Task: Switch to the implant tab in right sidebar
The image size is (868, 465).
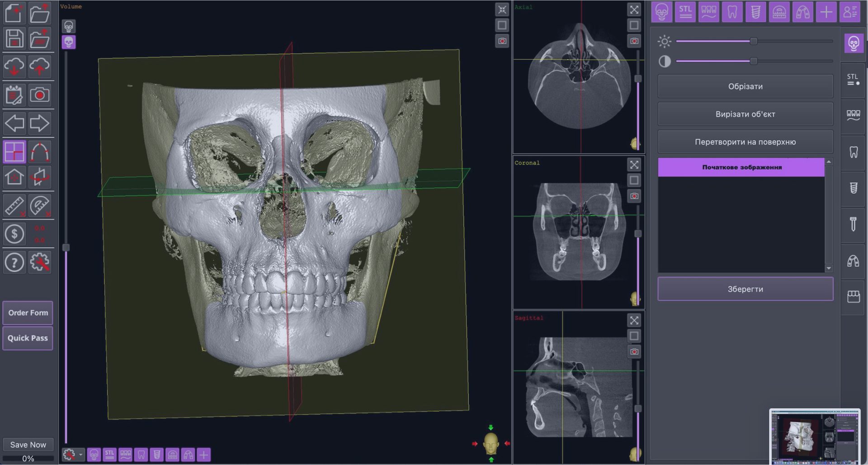Action: 853,188
